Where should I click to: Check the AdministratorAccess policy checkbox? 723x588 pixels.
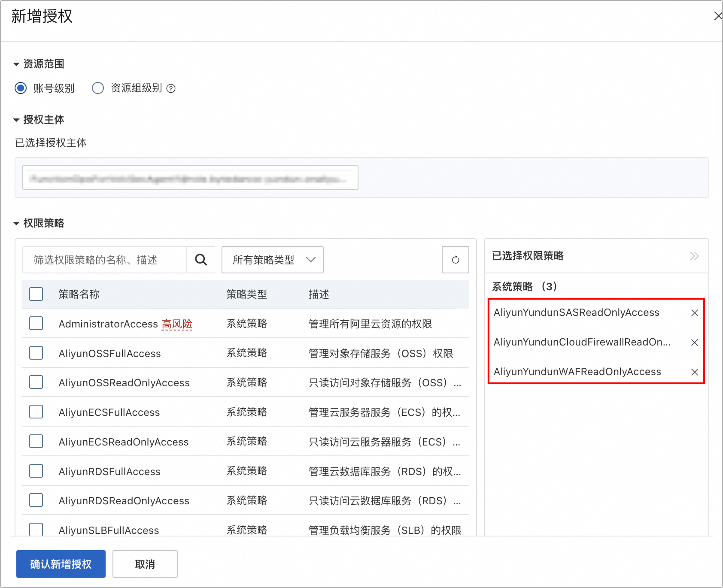[x=36, y=323]
